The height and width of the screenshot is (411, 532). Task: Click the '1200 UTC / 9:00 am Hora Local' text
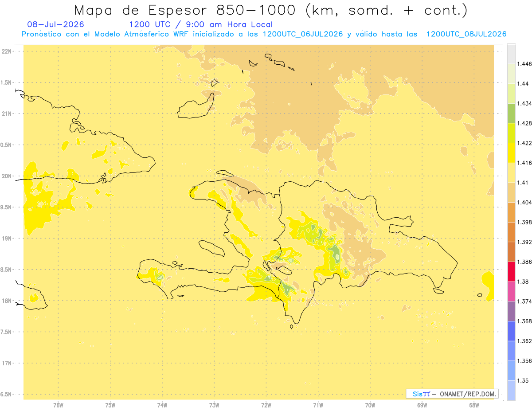coord(201,25)
